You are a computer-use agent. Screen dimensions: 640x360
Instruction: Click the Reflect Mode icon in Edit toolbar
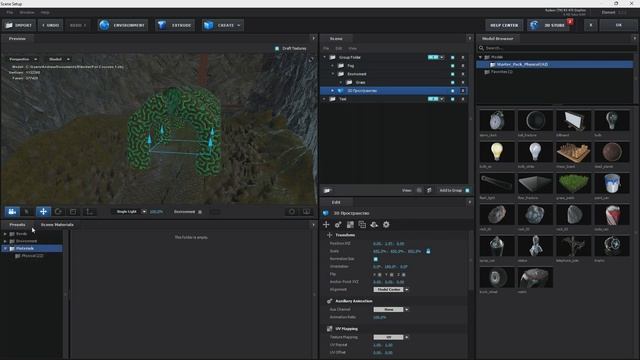pos(374,224)
